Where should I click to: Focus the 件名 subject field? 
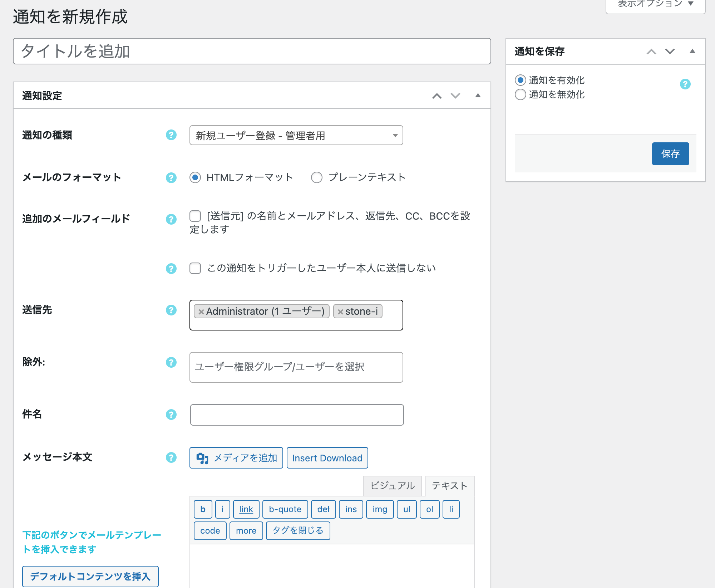(297, 415)
